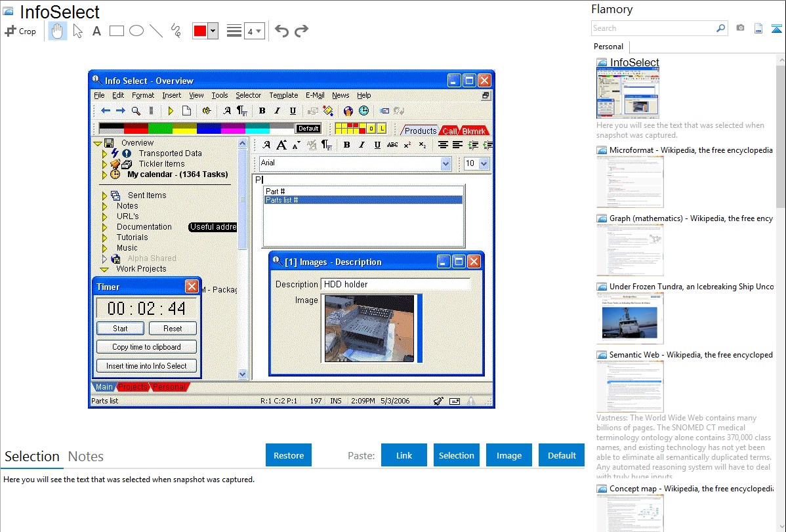Viewport: 786px width, 532px height.
Task: Open the font size 10 dropdown
Action: 484,163
